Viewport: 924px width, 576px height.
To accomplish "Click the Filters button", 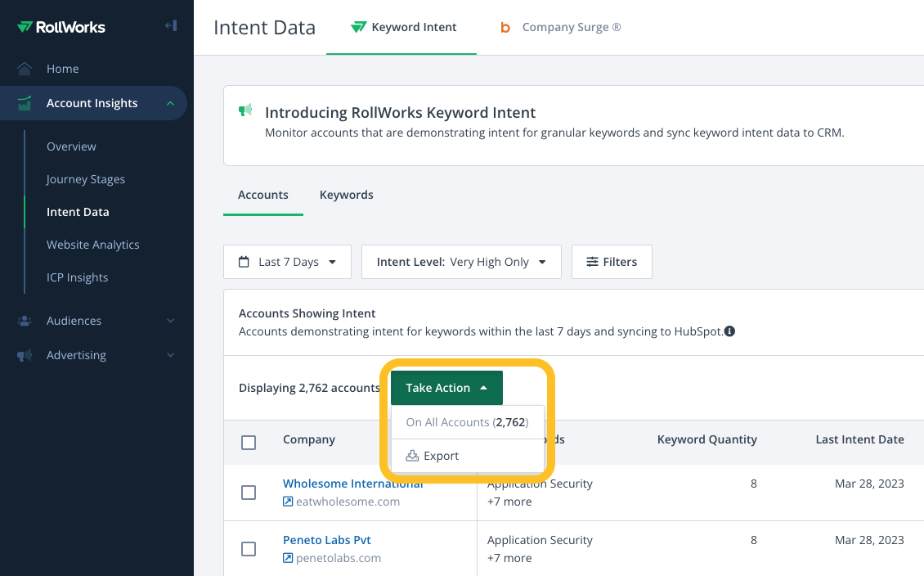I will pos(612,262).
